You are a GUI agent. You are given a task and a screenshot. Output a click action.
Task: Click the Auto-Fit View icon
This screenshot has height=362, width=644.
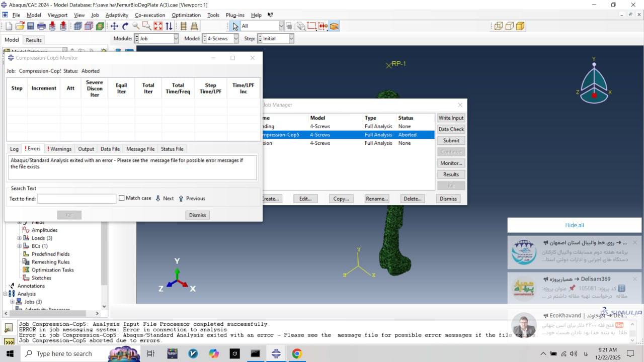(x=158, y=26)
